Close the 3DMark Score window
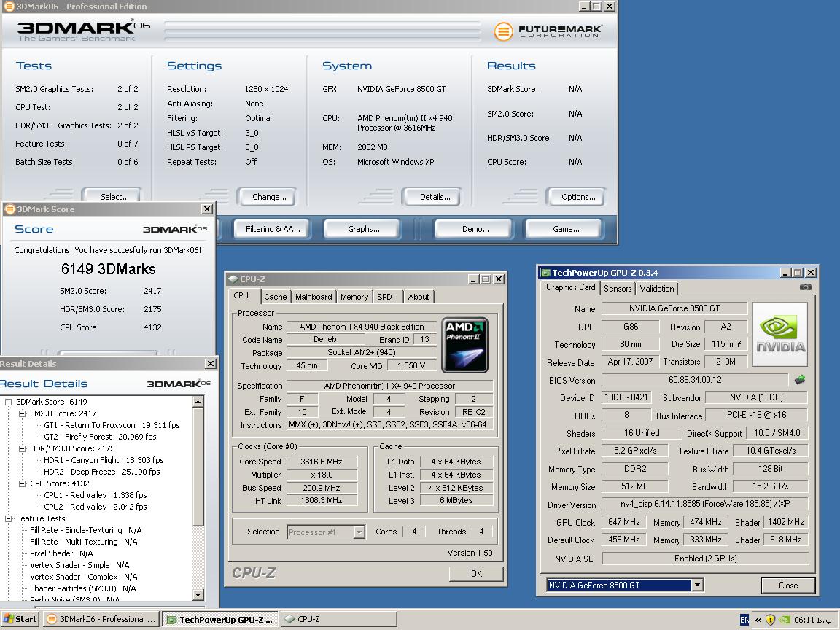 (207, 209)
